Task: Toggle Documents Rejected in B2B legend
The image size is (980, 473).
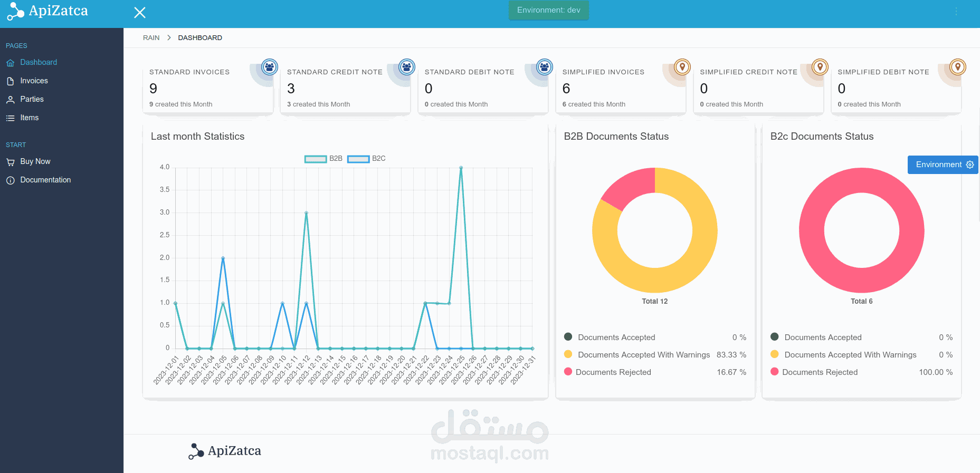Action: (x=608, y=372)
